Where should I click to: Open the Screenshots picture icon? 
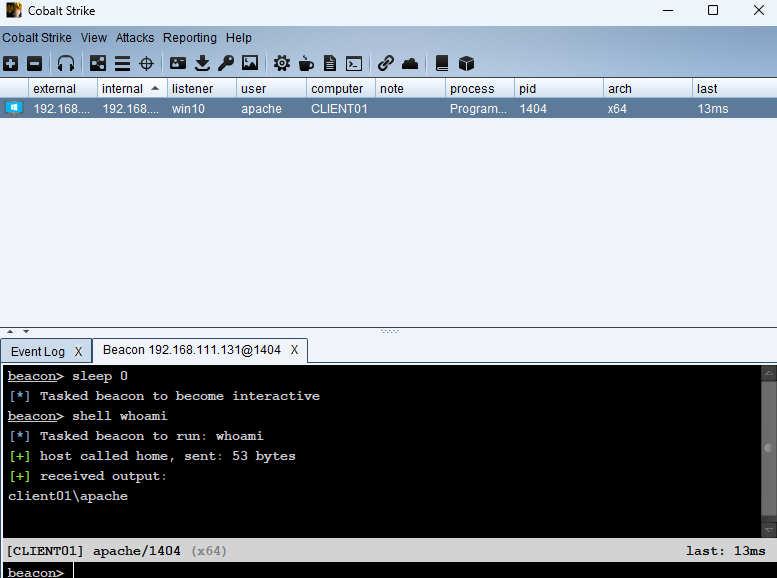250,63
